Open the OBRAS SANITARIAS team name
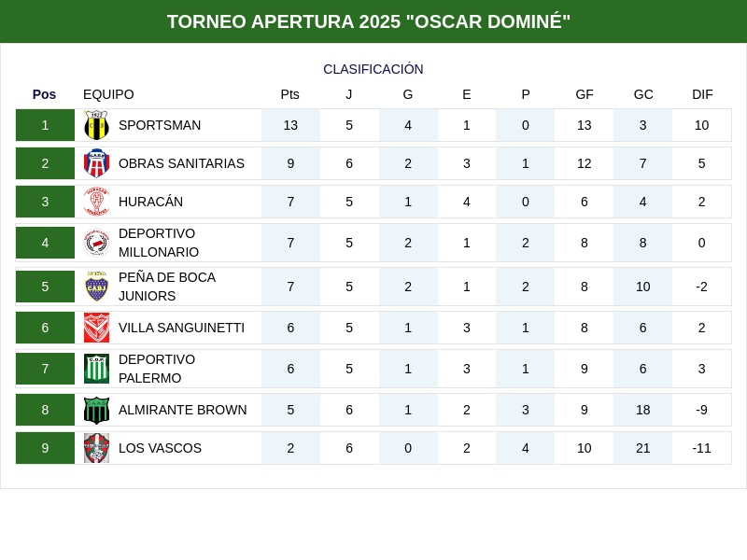747x560 pixels. 181,163
